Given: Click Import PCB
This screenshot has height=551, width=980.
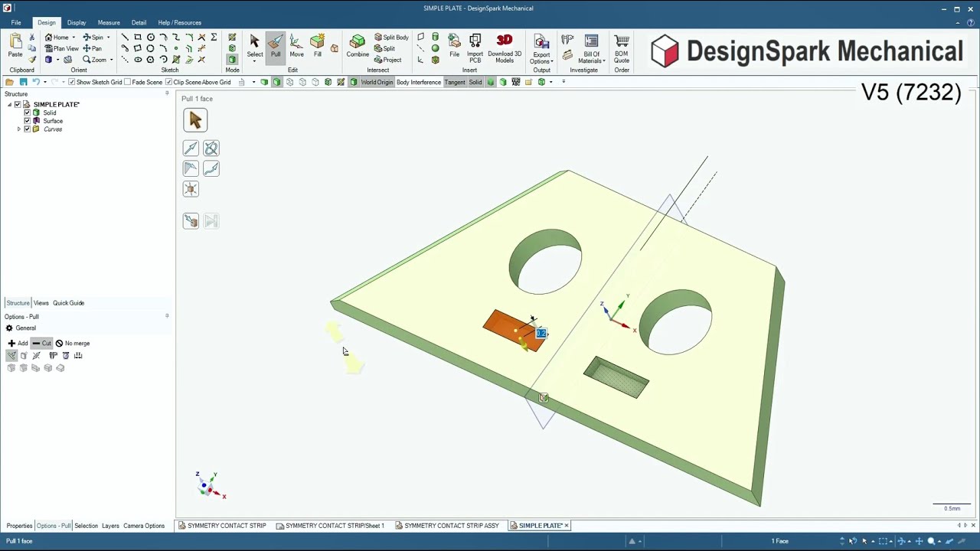Looking at the screenshot, I should [475, 47].
